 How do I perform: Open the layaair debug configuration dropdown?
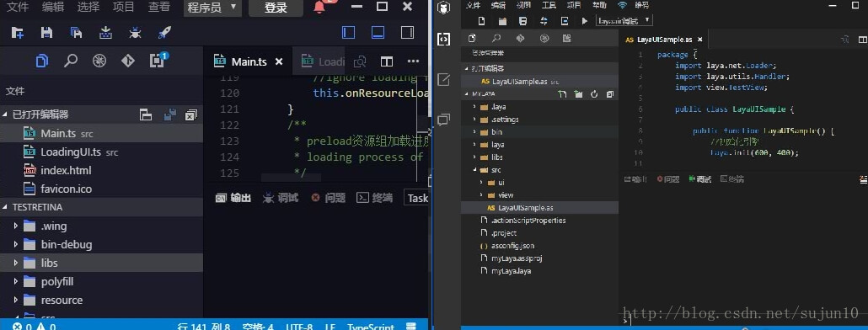tap(624, 20)
